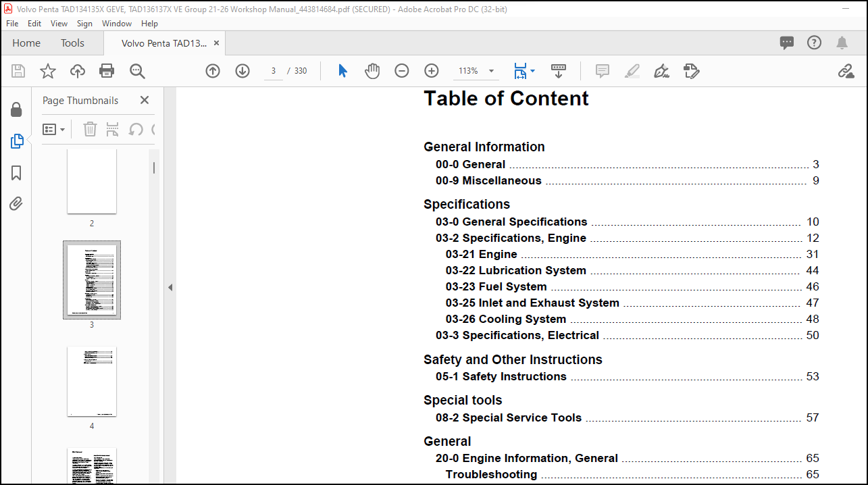Open 03-22 Lubrication System entry
The width and height of the screenshot is (868, 485).
coord(632,270)
